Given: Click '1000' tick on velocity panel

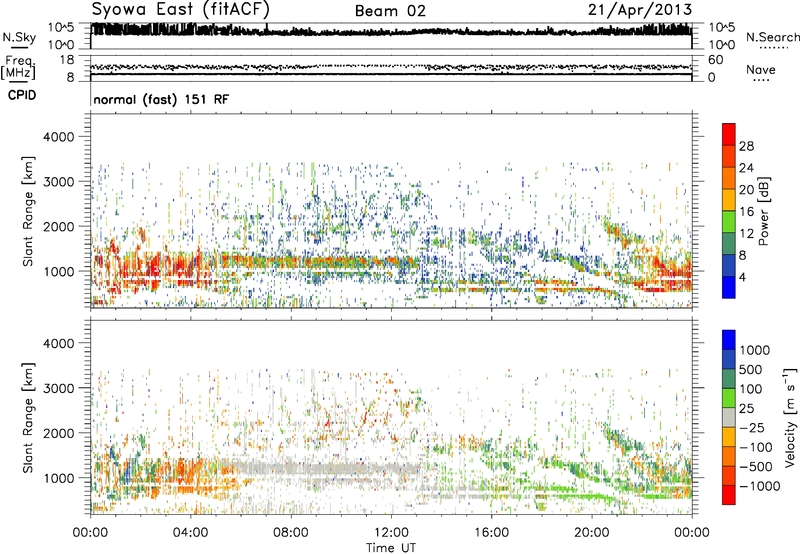Looking at the screenshot, I should (x=58, y=478).
